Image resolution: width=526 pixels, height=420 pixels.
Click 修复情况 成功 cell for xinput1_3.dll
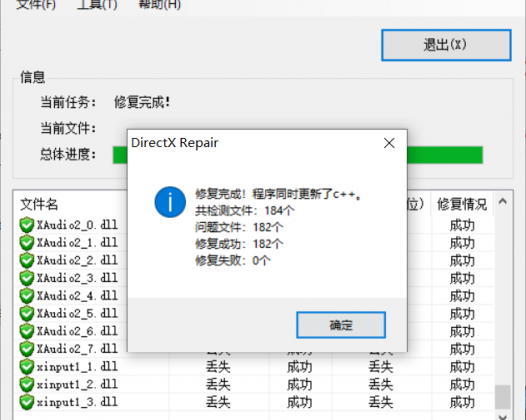point(462,402)
